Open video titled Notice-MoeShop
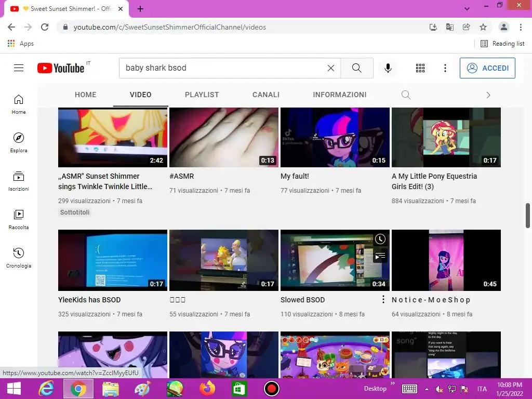 (x=431, y=300)
